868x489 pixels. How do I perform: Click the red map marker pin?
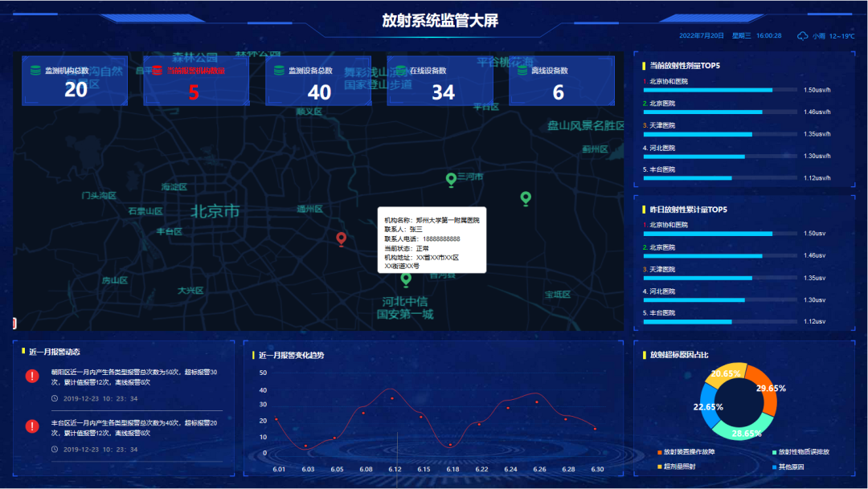(341, 238)
